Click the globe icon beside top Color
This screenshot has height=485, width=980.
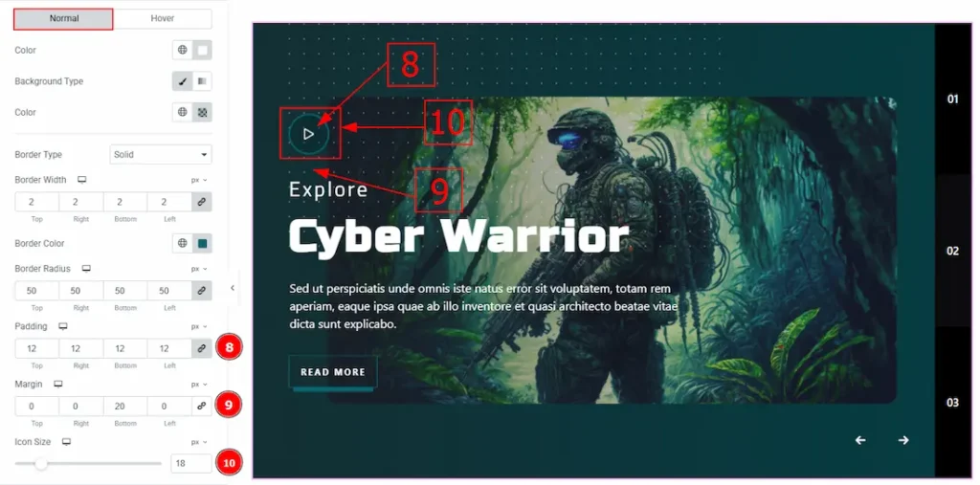click(x=183, y=50)
